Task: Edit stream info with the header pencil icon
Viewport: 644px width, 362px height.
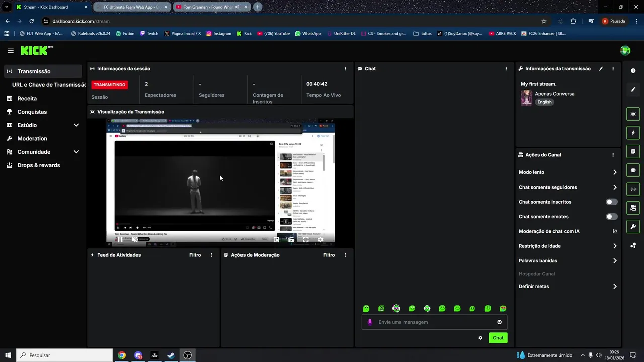Action: 601,69
